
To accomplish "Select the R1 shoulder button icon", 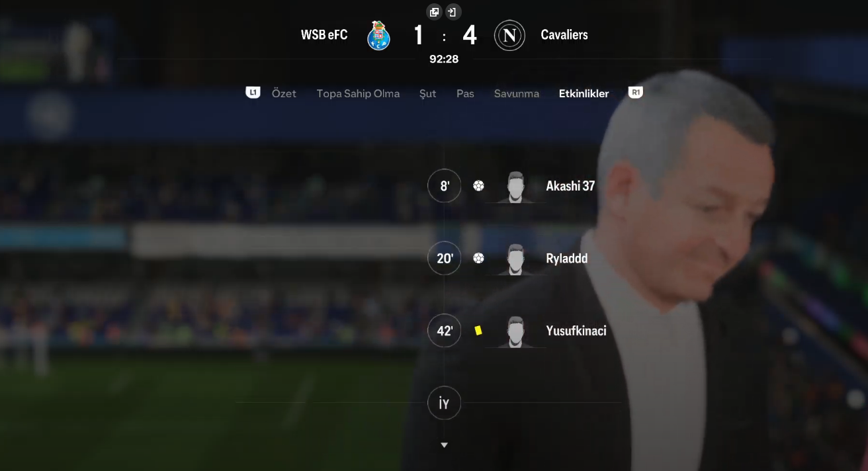I will (635, 93).
